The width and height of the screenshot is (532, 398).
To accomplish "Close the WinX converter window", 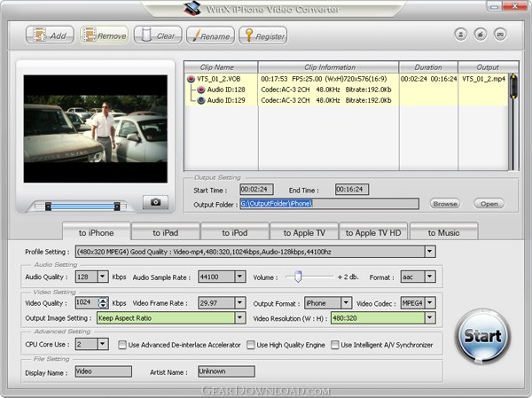I will [x=514, y=6].
